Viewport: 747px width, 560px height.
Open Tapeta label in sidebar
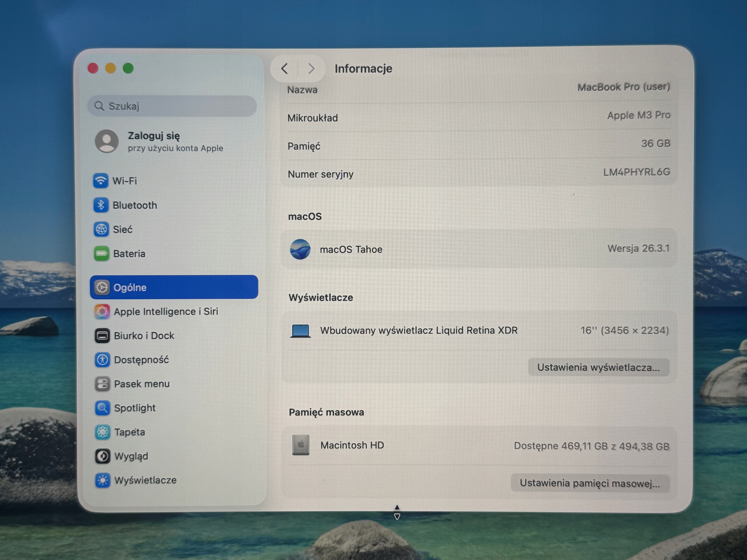pyautogui.click(x=130, y=432)
